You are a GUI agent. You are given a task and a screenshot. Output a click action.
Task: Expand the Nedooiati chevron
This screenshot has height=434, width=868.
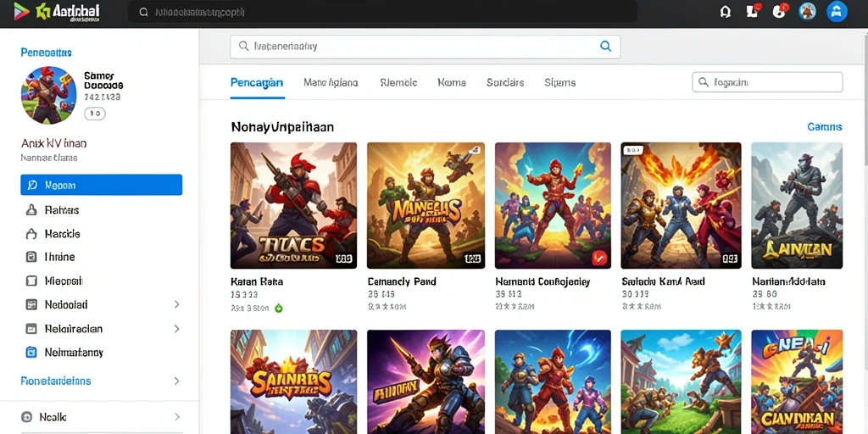pos(176,304)
